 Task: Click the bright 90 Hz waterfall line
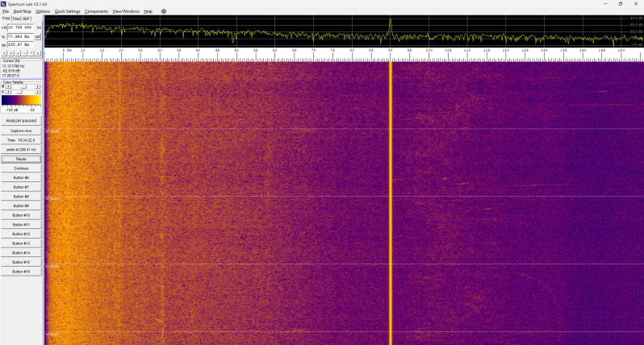[x=390, y=203]
